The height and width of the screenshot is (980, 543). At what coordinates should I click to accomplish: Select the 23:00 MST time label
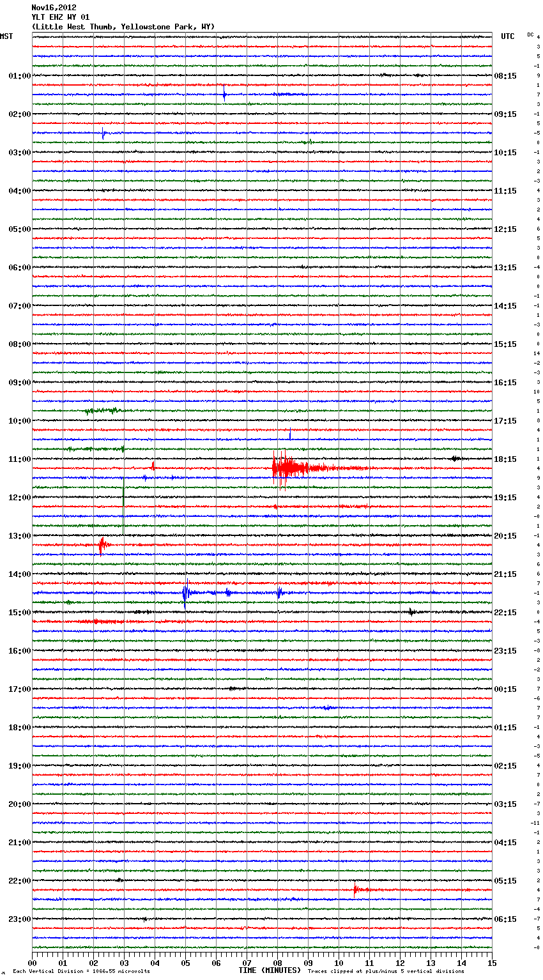click(20, 919)
